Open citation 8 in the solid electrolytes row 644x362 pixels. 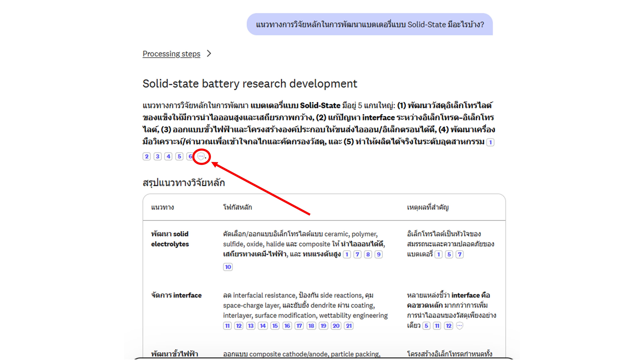point(368,254)
